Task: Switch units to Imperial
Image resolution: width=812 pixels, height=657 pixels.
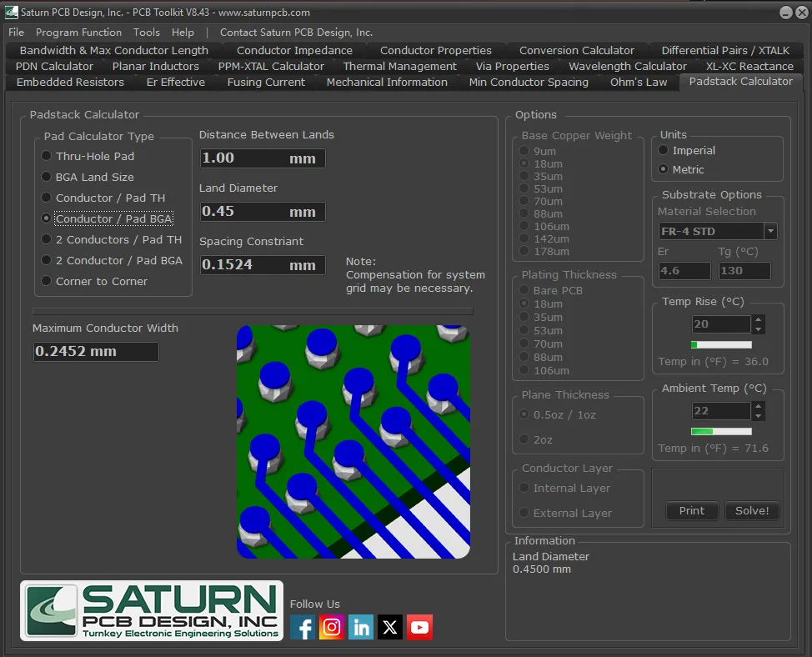Action: (687, 151)
